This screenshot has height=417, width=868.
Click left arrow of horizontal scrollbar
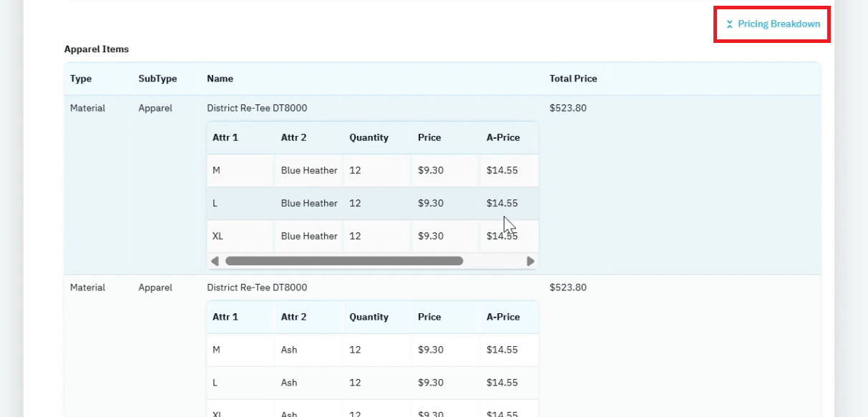[x=215, y=261]
